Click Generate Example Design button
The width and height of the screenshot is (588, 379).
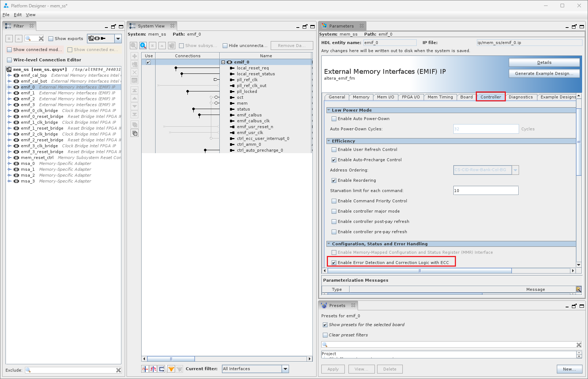tap(544, 74)
